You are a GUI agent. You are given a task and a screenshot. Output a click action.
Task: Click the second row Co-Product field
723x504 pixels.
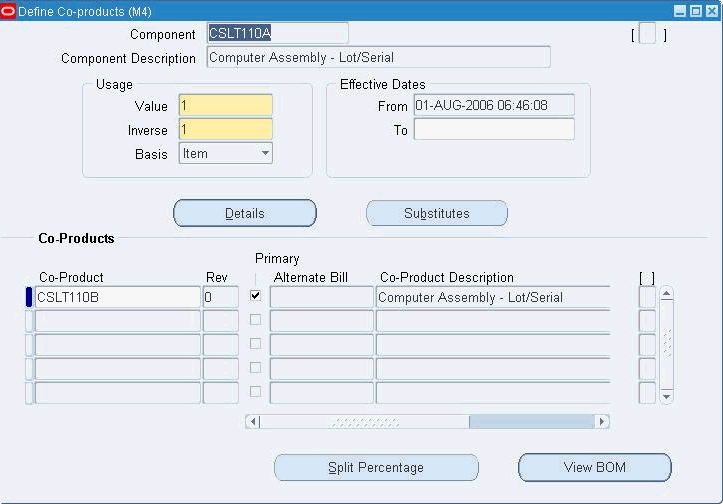point(118,321)
